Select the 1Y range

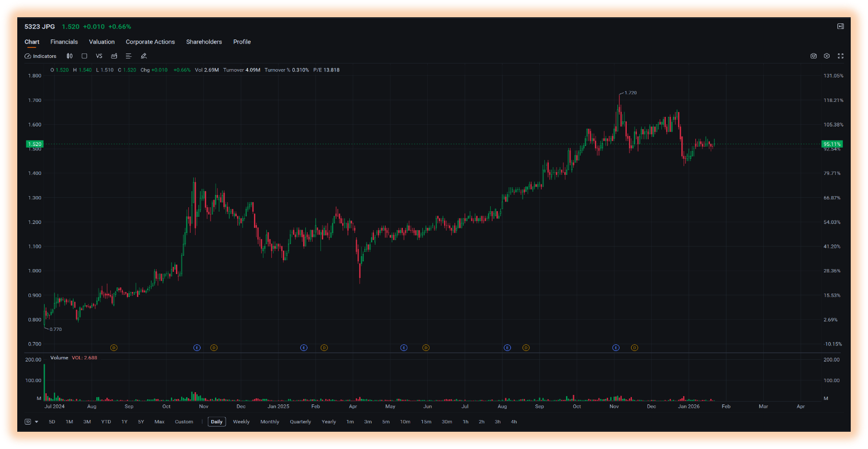coord(124,422)
